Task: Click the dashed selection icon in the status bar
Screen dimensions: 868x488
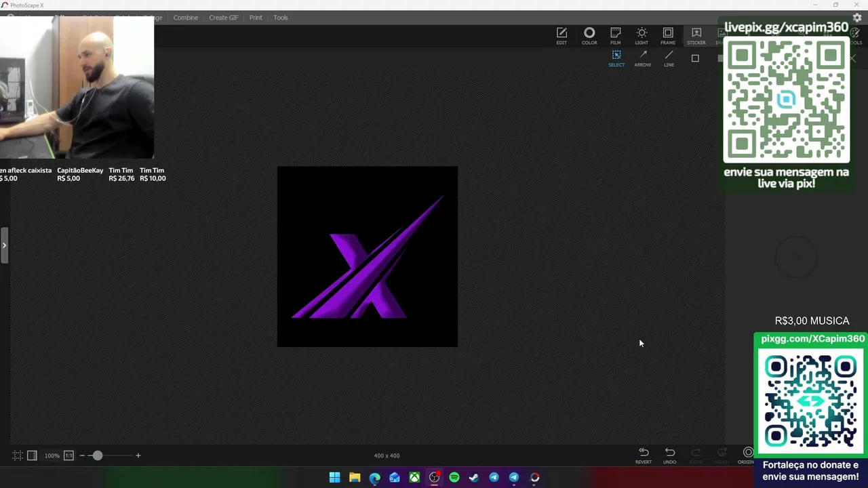Action: point(18,455)
